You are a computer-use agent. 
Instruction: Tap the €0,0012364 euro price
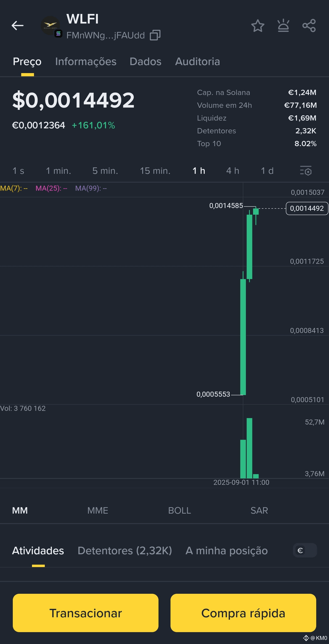point(39,125)
